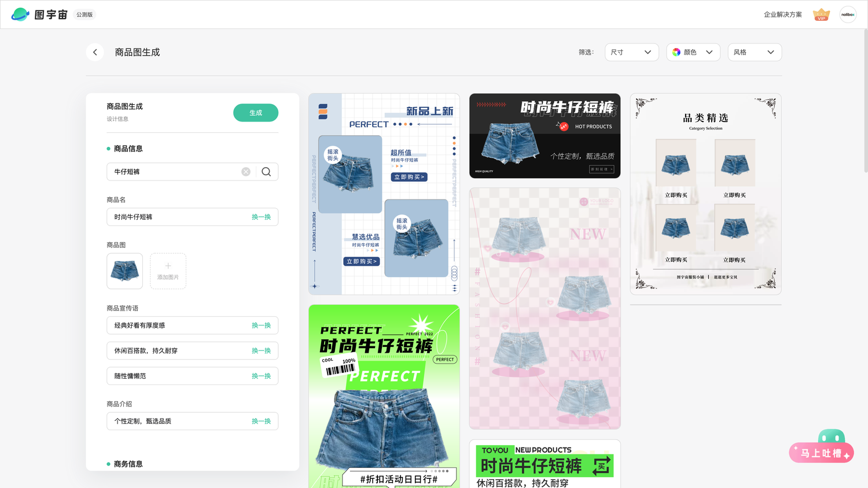Click the 商务信息 section heading
Viewport: 868px width, 488px height.
(128, 464)
